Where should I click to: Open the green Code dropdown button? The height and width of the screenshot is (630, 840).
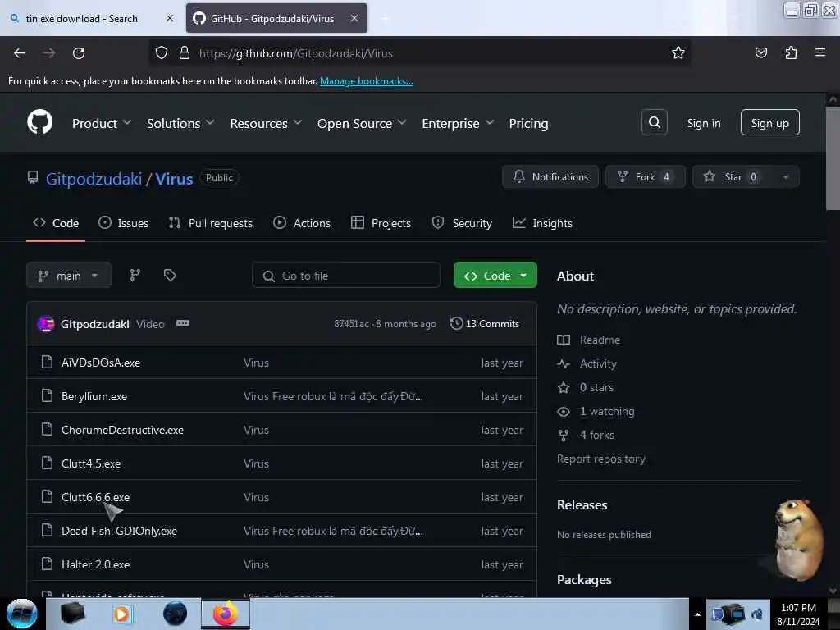pos(495,276)
